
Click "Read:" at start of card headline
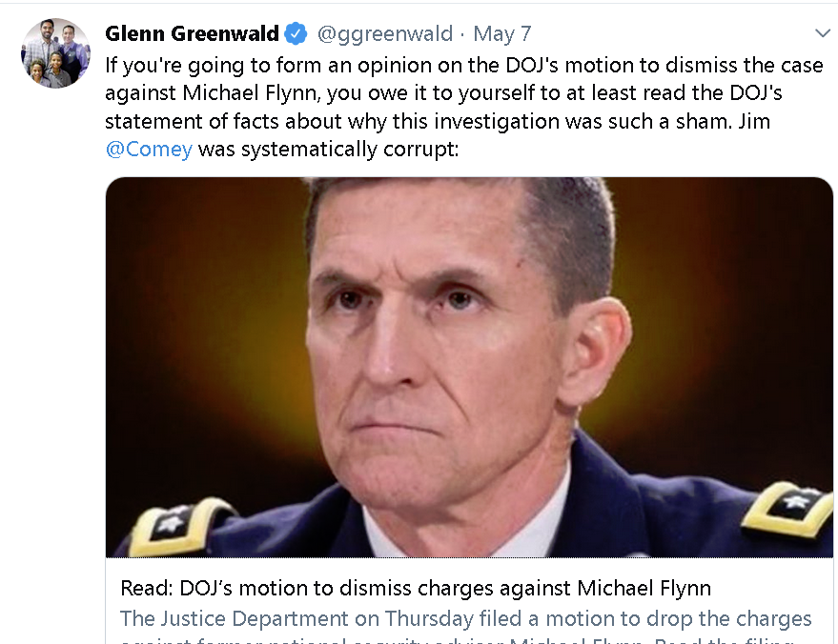[147, 588]
